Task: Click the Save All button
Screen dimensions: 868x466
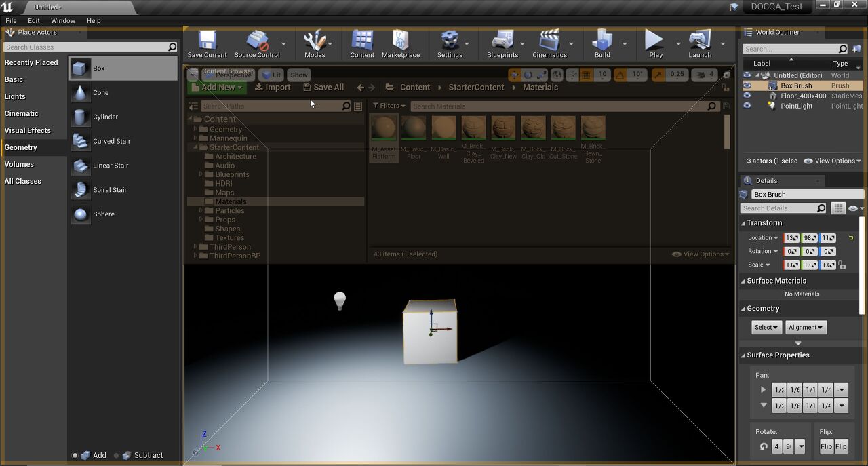Action: (x=323, y=88)
